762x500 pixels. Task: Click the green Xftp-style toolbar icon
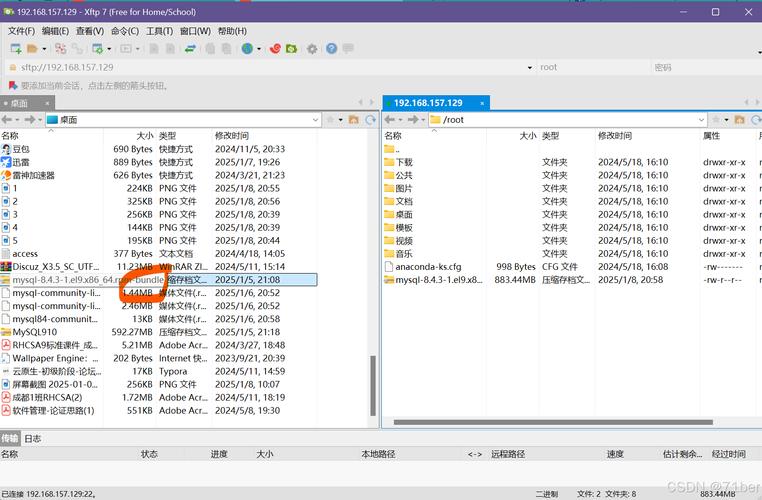[x=291, y=49]
